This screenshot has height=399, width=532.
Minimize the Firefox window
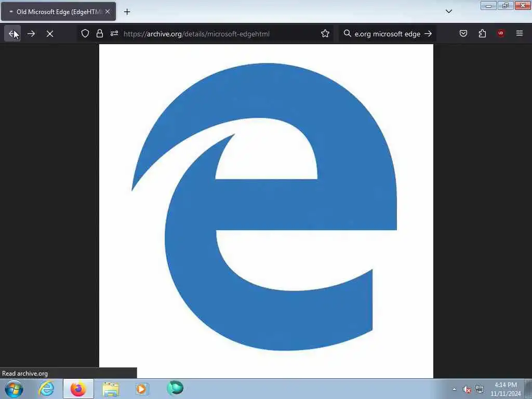(x=488, y=5)
